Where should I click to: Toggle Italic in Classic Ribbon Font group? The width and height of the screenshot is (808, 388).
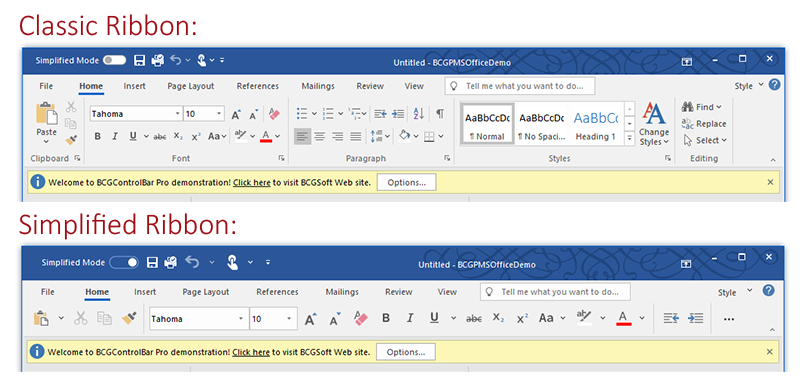pyautogui.click(x=115, y=137)
